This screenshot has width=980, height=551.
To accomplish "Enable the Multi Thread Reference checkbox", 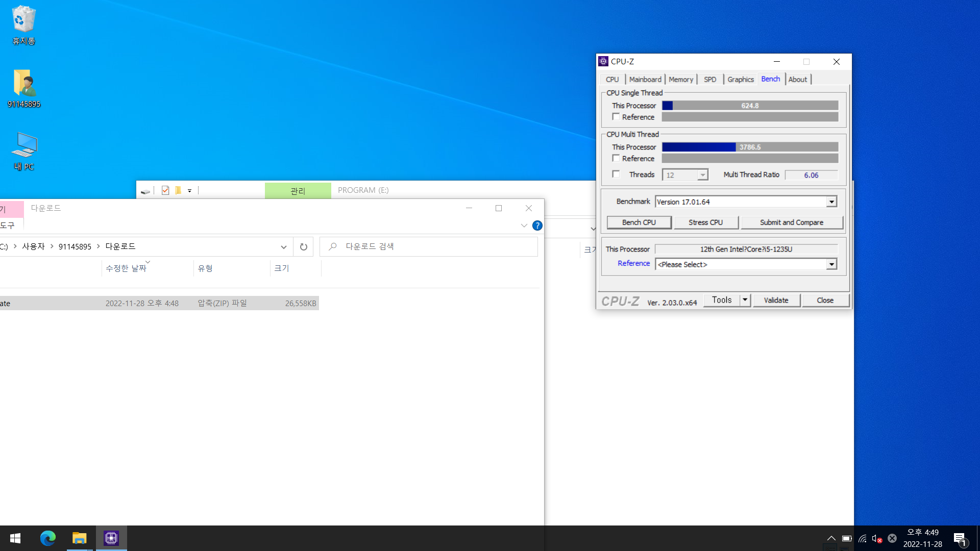I will 616,158.
